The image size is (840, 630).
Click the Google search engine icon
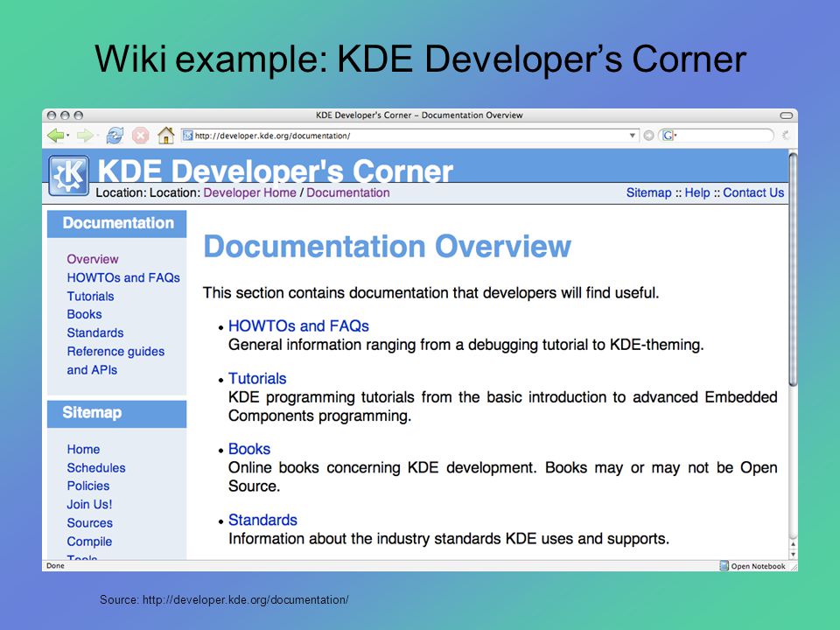[x=668, y=136]
